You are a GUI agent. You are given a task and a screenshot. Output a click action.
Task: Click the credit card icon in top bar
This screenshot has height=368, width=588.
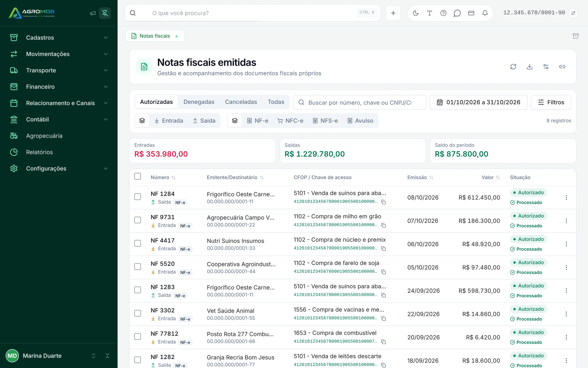click(471, 13)
